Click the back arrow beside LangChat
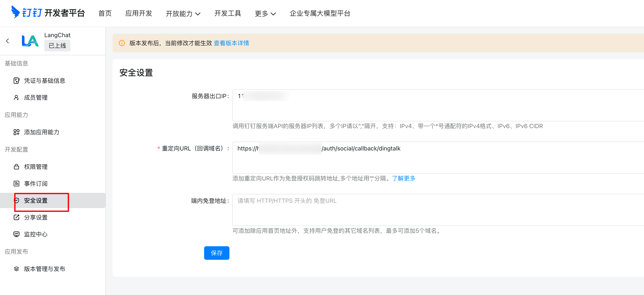The image size is (644, 295). [8, 41]
